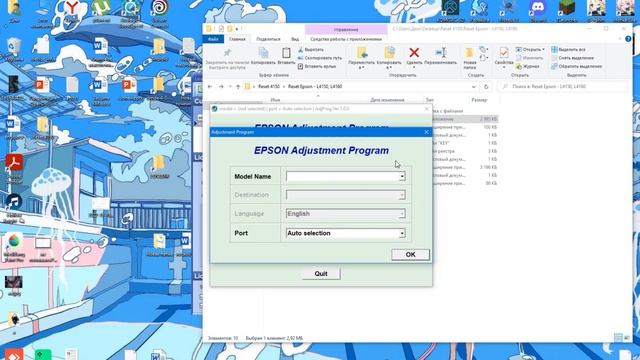Screen dimensions: 640x360
Task: Click the Reset 4150 breadcrumb in address bar
Action: pos(269,87)
